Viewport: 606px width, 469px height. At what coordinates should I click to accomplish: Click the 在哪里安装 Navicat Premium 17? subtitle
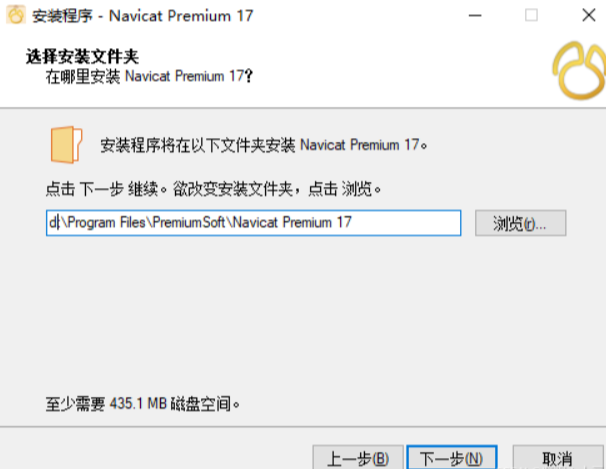pyautogui.click(x=149, y=76)
